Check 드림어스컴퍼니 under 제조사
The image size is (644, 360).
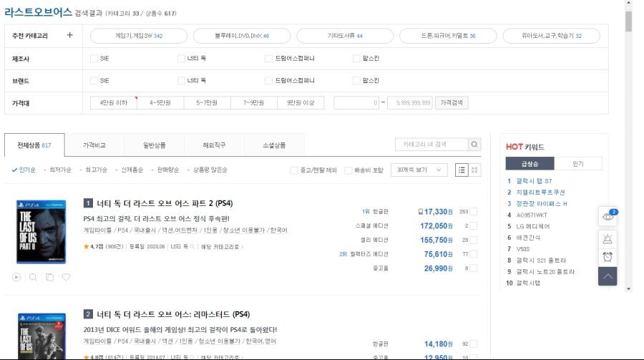pyautogui.click(x=268, y=59)
